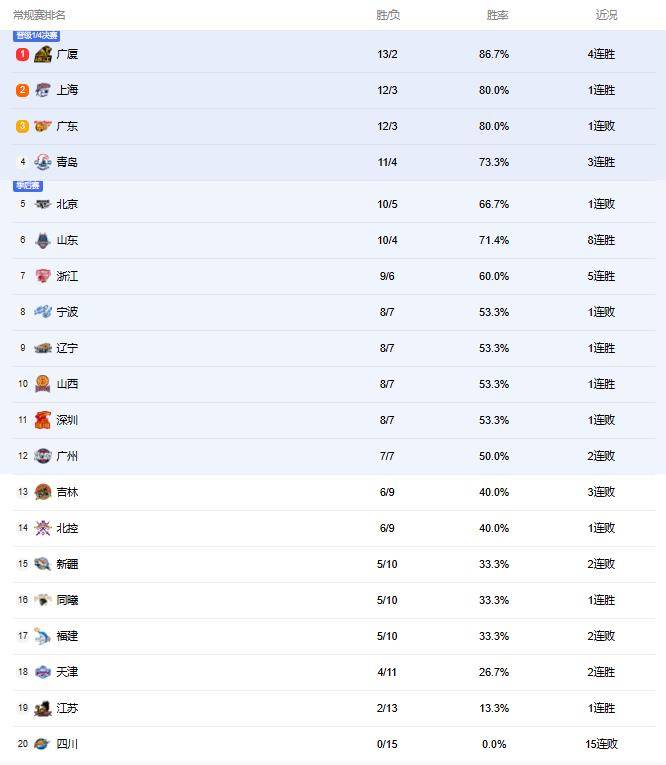Click the 深圳 team logo icon
This screenshot has height=765, width=666.
click(43, 420)
